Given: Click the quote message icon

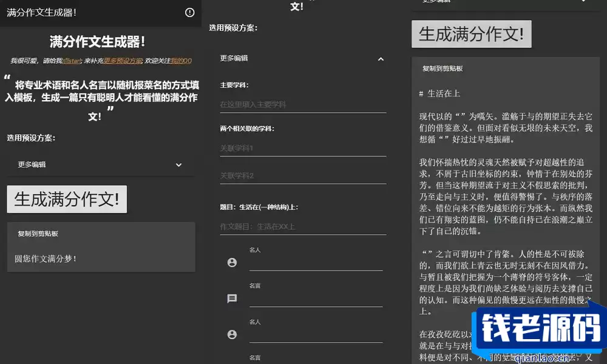Looking at the screenshot, I should pos(232,298).
